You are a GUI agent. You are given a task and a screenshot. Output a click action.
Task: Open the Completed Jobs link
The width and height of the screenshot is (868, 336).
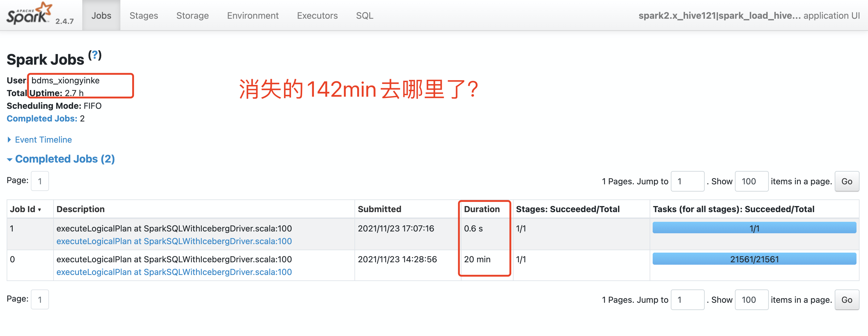pos(42,118)
